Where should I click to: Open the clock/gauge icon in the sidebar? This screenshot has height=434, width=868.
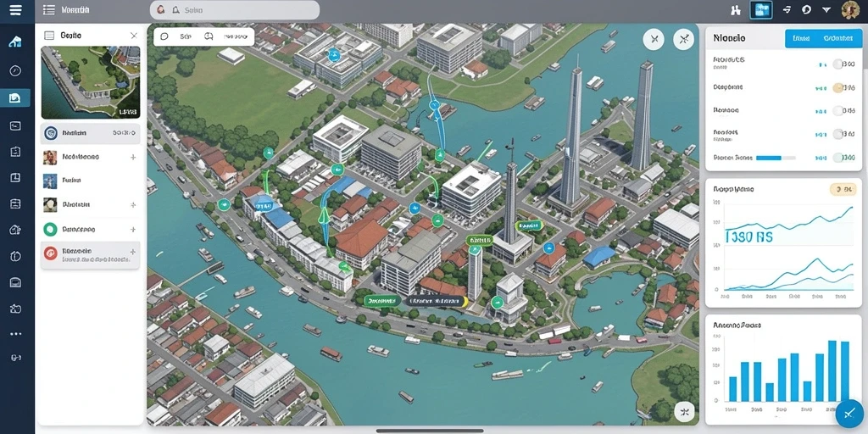click(15, 70)
